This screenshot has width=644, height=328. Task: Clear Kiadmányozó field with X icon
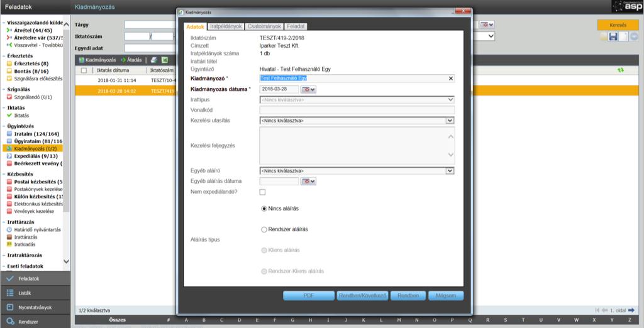pos(450,79)
